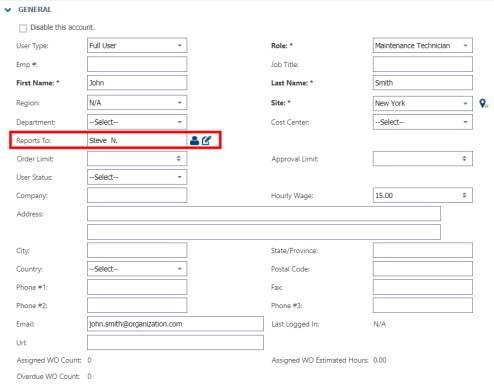Open the Role dropdown
This screenshot has height=392, width=494.
(x=423, y=45)
